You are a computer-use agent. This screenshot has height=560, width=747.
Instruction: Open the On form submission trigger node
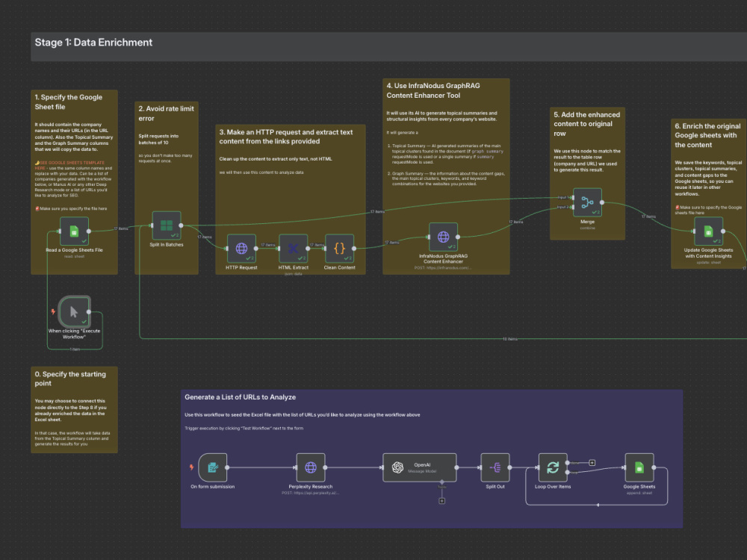[212, 467]
